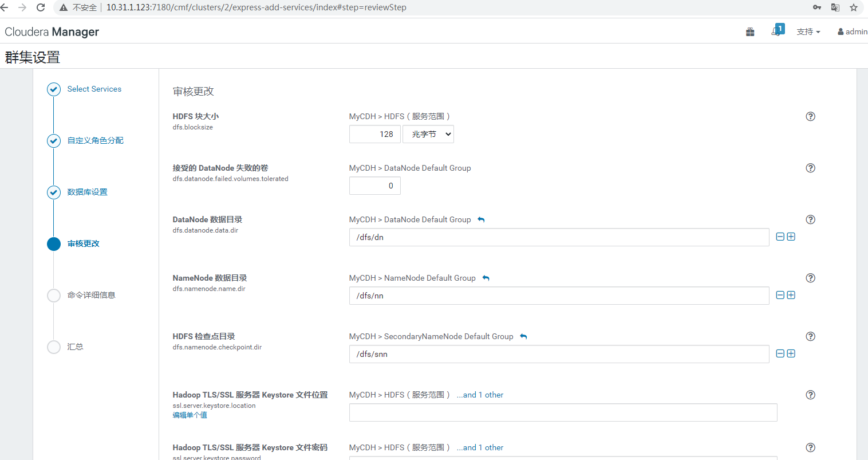
Task: Reload the page with refresh icon
Action: (41, 7)
